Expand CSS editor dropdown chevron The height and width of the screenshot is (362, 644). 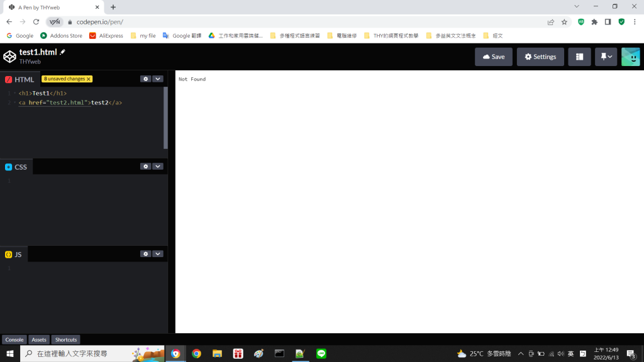coord(158,166)
